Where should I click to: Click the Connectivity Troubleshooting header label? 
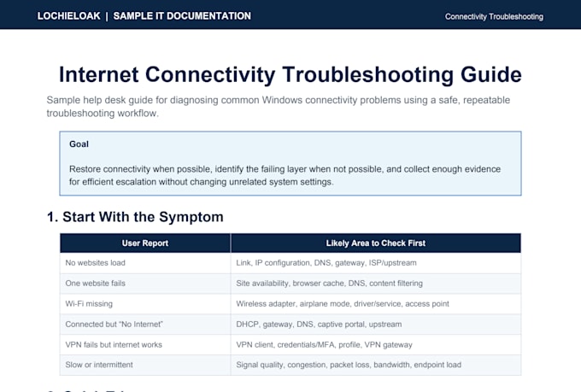pos(494,17)
